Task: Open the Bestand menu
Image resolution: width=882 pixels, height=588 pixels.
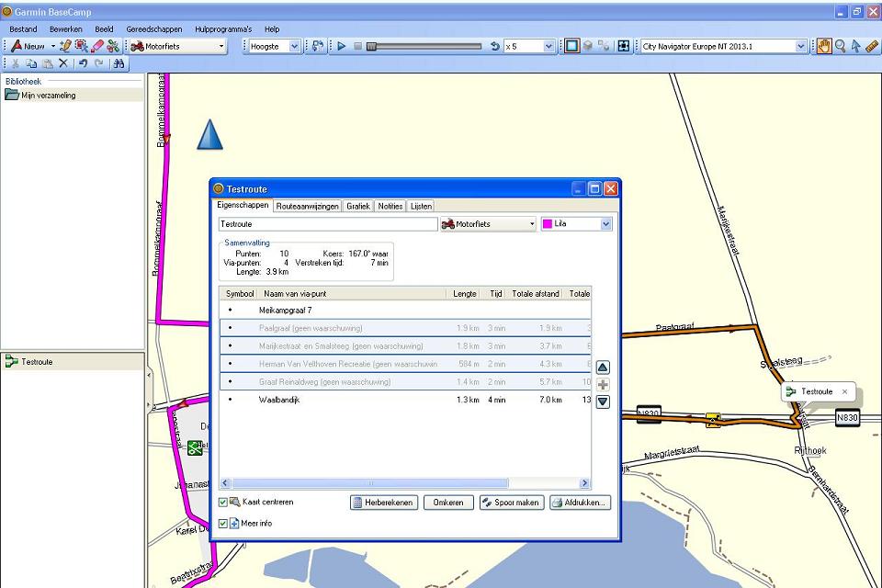Action: pyautogui.click(x=23, y=29)
